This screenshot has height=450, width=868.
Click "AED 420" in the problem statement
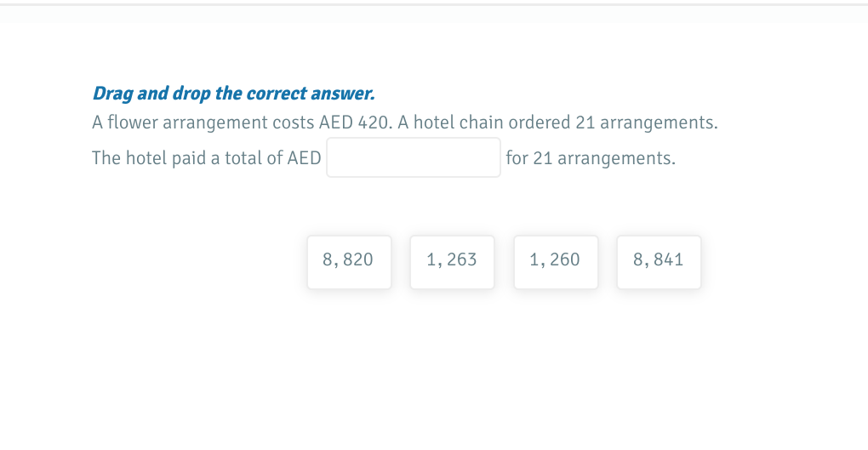tap(355, 122)
